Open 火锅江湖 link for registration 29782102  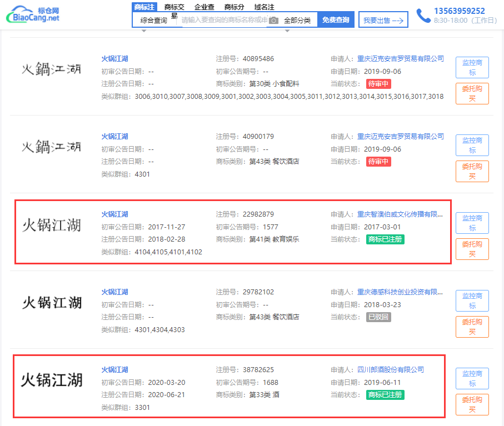(x=115, y=292)
